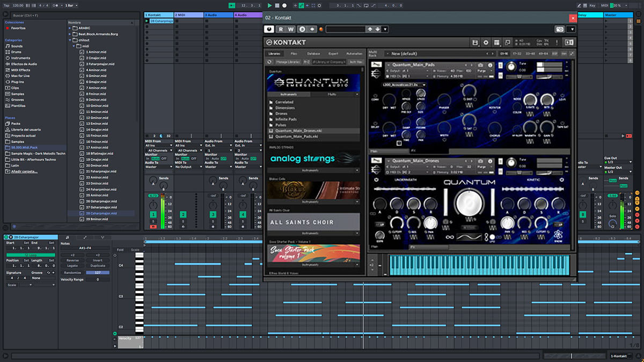Viewport: 644px width, 362px height.
Task: Toggle the clip Loop button
Action: (x=30, y=255)
